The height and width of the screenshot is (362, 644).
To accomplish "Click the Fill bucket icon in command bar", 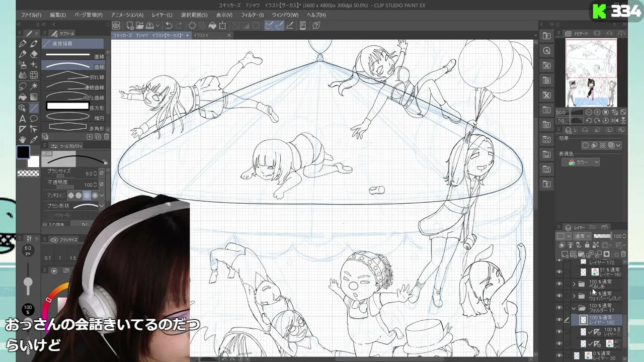I will point(212,25).
